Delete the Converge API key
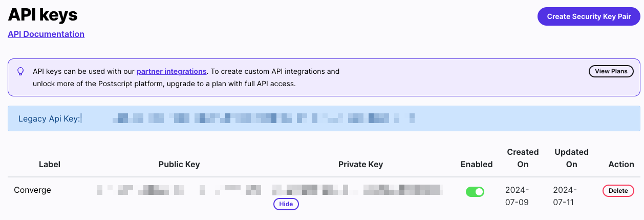644x220 pixels. point(618,191)
